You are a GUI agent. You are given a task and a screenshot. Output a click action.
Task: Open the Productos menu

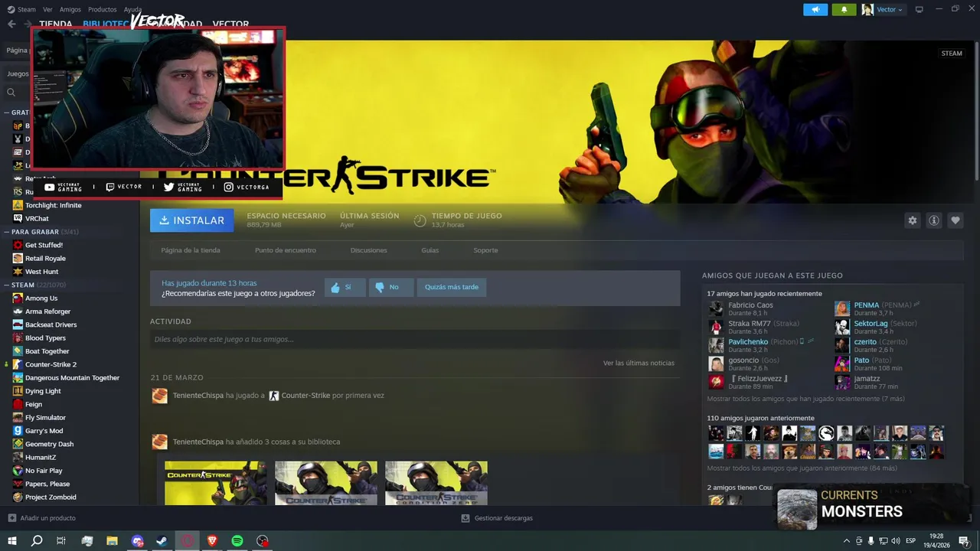click(102, 9)
